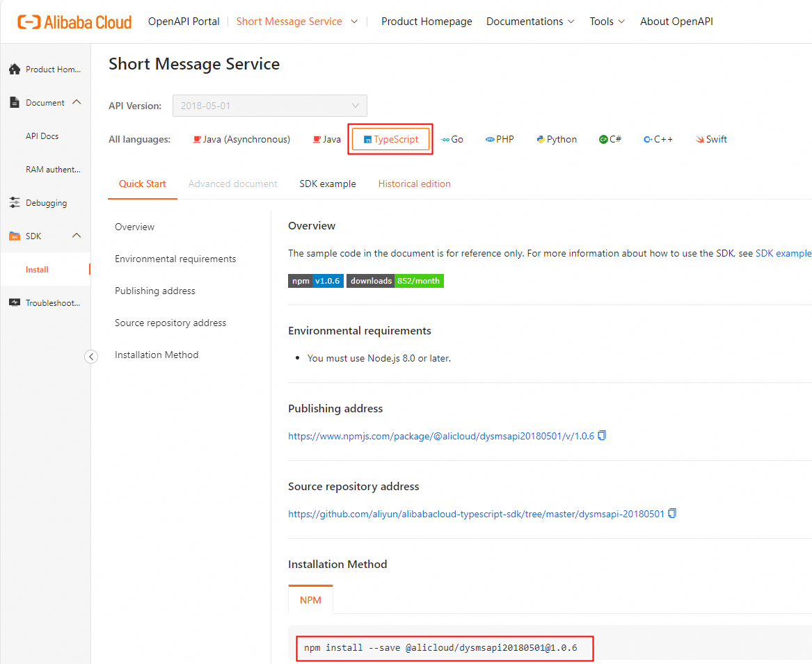The image size is (812, 664).
Task: Click the Product Home house icon in sidebar
Action: (15, 69)
